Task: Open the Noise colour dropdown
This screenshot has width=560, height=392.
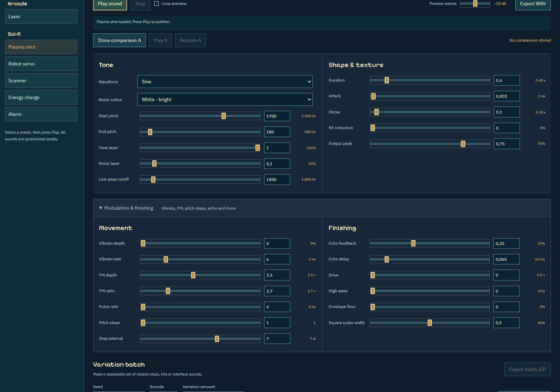Action: 225,99
